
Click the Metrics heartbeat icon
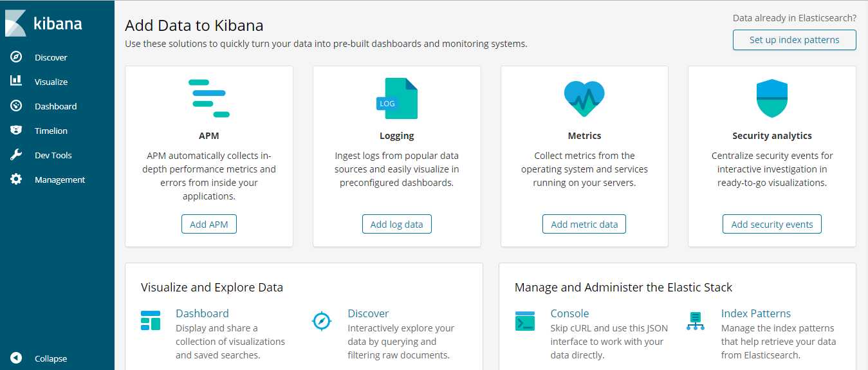(584, 98)
